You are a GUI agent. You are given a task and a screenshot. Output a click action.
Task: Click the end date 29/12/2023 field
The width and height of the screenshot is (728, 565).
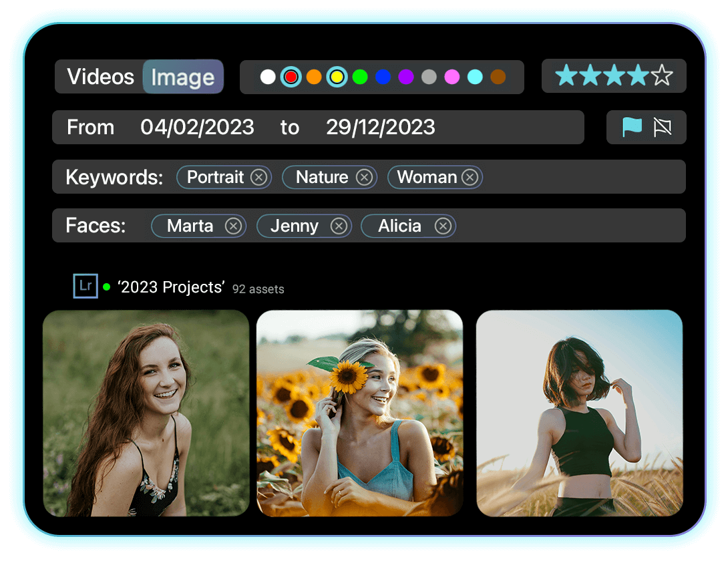[x=380, y=128]
